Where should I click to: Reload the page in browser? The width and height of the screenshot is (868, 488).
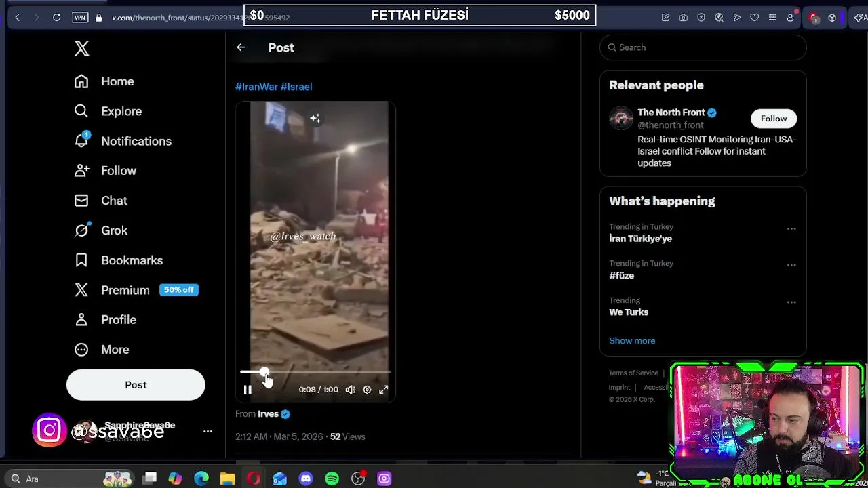(x=57, y=18)
